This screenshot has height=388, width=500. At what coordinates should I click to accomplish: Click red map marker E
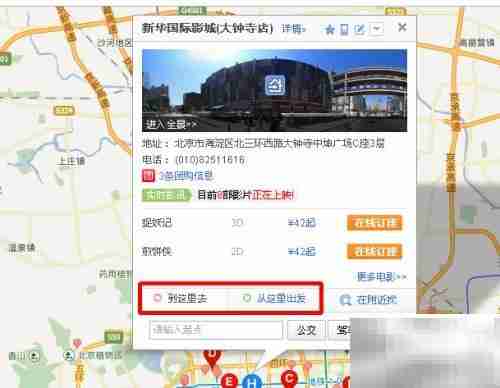coord(229,381)
